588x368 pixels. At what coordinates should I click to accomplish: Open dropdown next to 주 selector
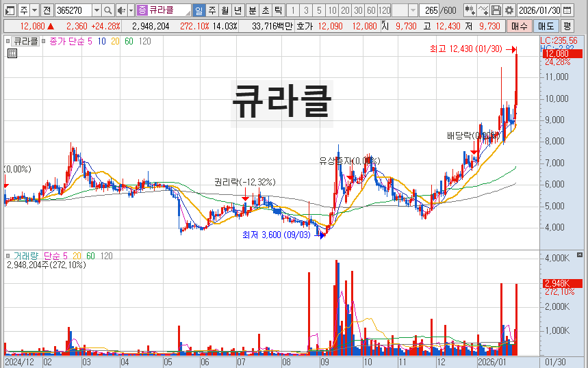click(34, 10)
